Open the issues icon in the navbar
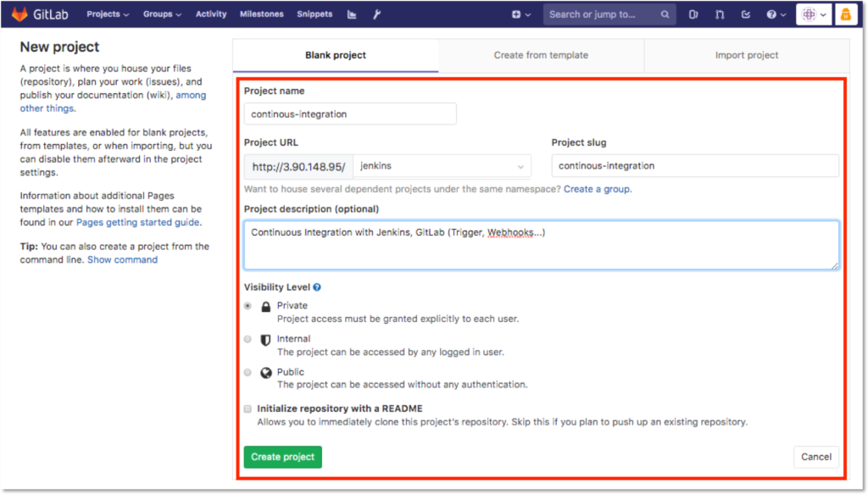Image resolution: width=868 pixels, height=495 pixels. tap(693, 15)
